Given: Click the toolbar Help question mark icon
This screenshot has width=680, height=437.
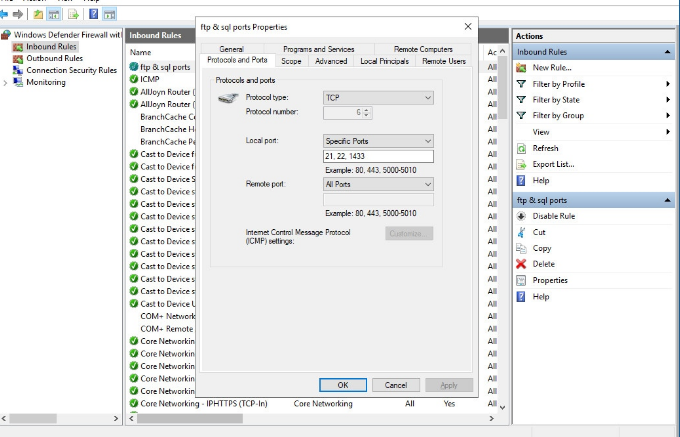Looking at the screenshot, I should tap(93, 14).
